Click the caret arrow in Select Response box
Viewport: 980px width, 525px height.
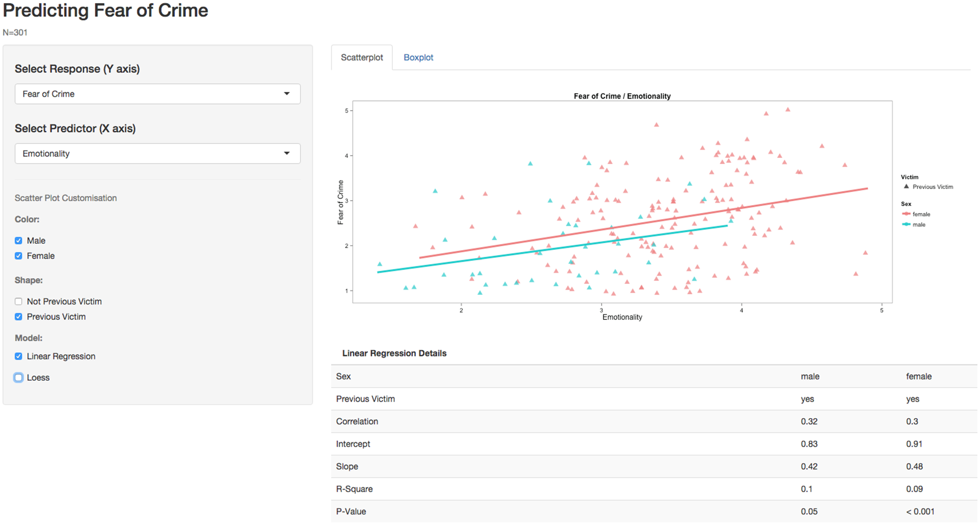pyautogui.click(x=287, y=94)
